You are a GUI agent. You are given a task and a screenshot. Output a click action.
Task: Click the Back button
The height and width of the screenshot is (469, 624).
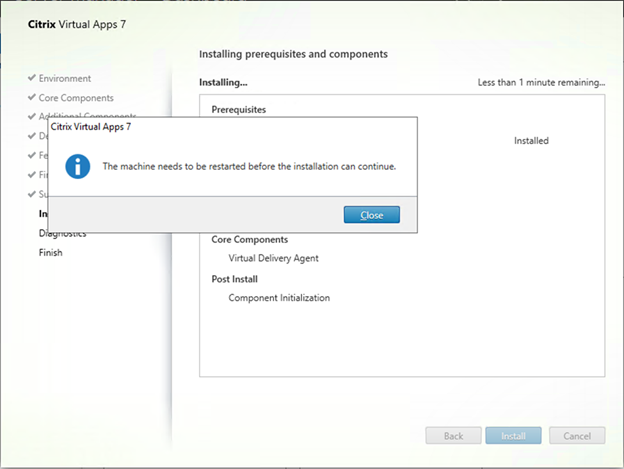[x=453, y=436]
